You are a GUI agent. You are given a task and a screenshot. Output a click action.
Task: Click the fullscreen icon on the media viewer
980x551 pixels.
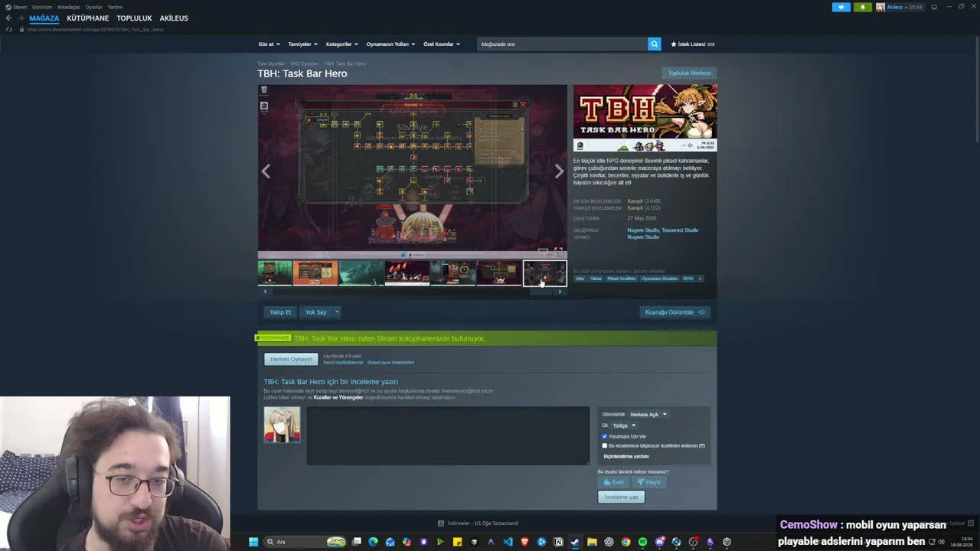[x=559, y=251]
